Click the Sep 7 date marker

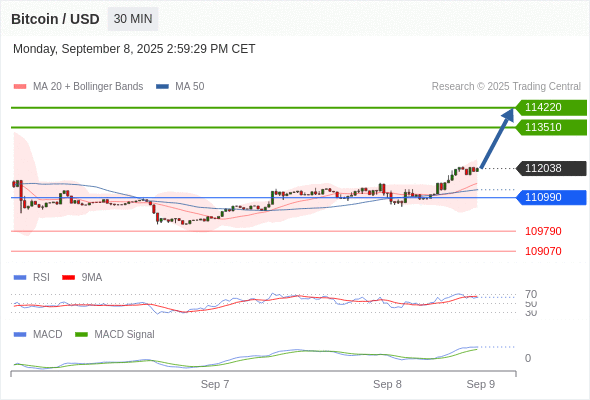click(x=215, y=384)
